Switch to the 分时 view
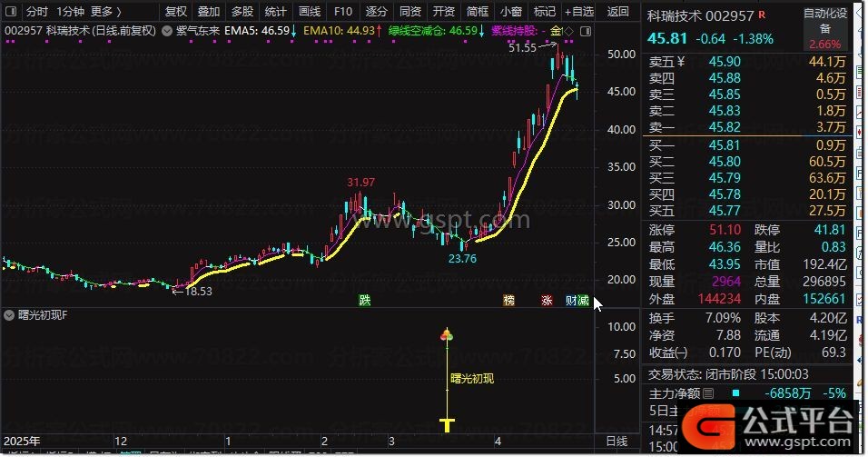 coord(37,11)
